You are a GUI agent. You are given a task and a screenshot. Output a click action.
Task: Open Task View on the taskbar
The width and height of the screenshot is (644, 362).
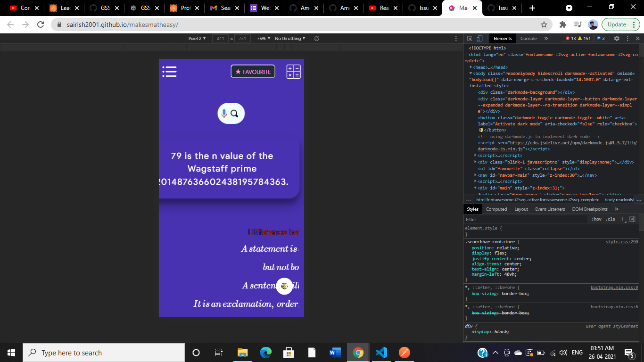[218, 353]
